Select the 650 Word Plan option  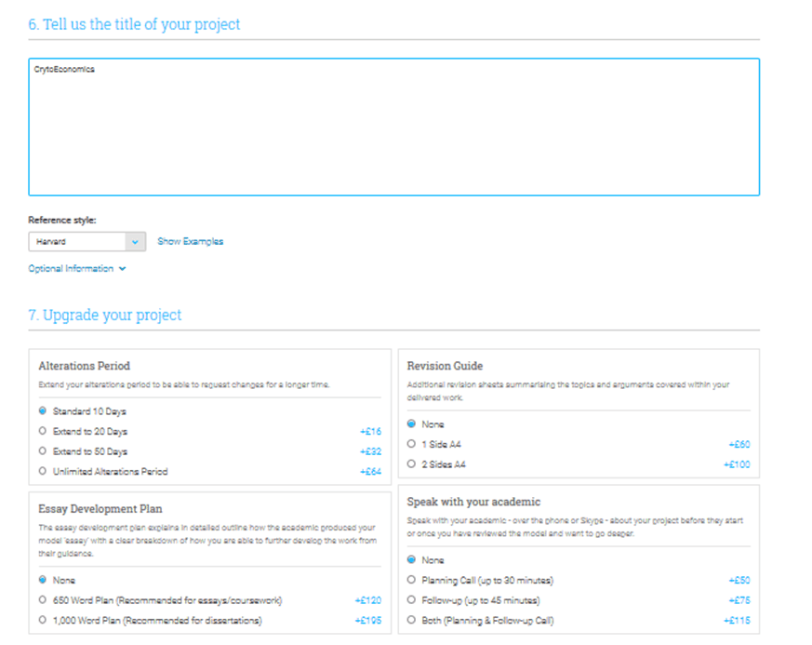click(43, 600)
